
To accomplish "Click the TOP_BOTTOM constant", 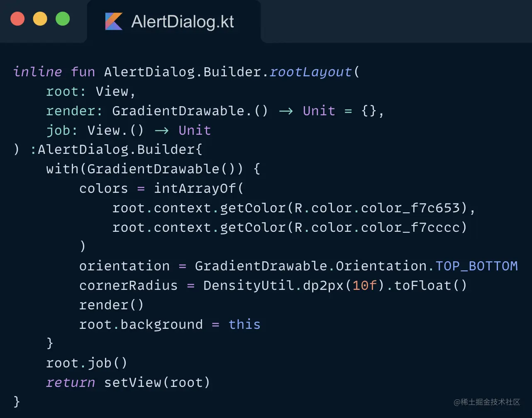I will [x=477, y=266].
